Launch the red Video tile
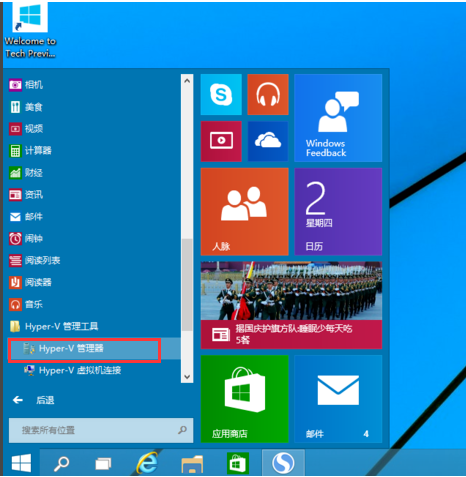 (221, 141)
